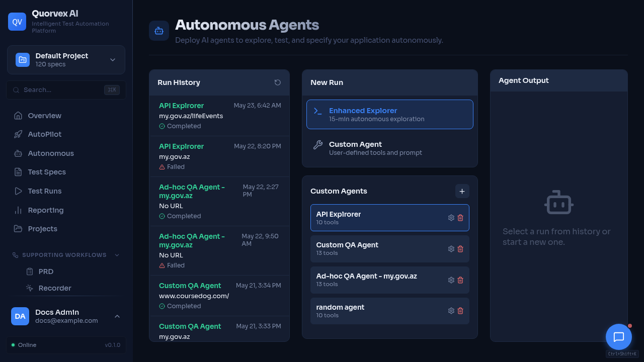Open settings for Custom QA Agent

click(x=451, y=249)
